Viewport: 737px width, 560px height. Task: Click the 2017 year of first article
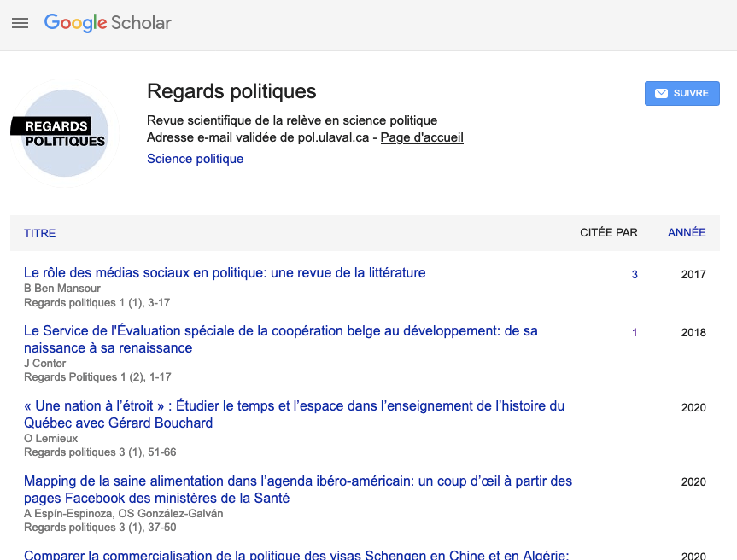click(693, 275)
